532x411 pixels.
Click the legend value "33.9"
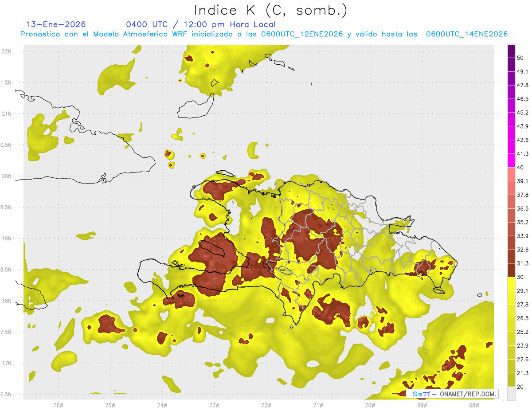point(523,236)
